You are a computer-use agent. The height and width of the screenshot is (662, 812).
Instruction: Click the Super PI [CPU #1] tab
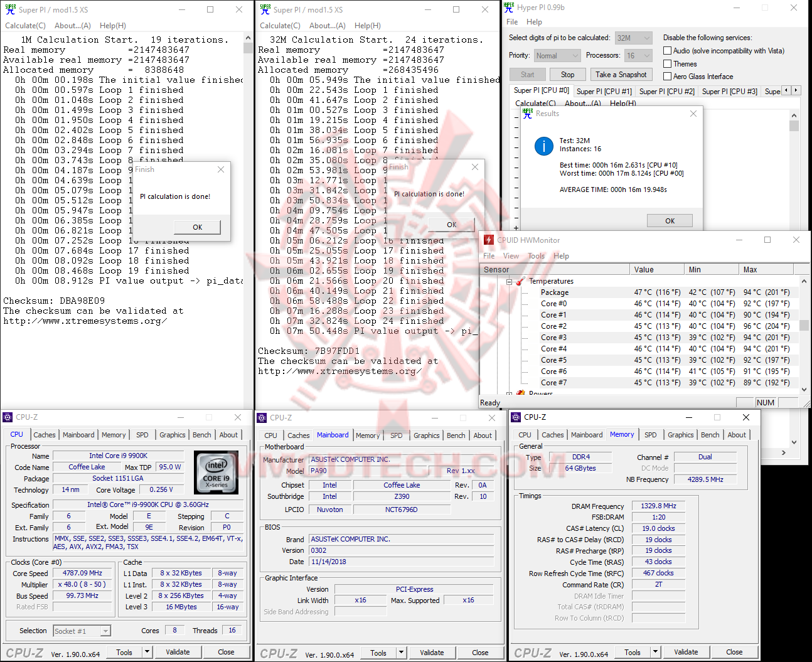[604, 92]
